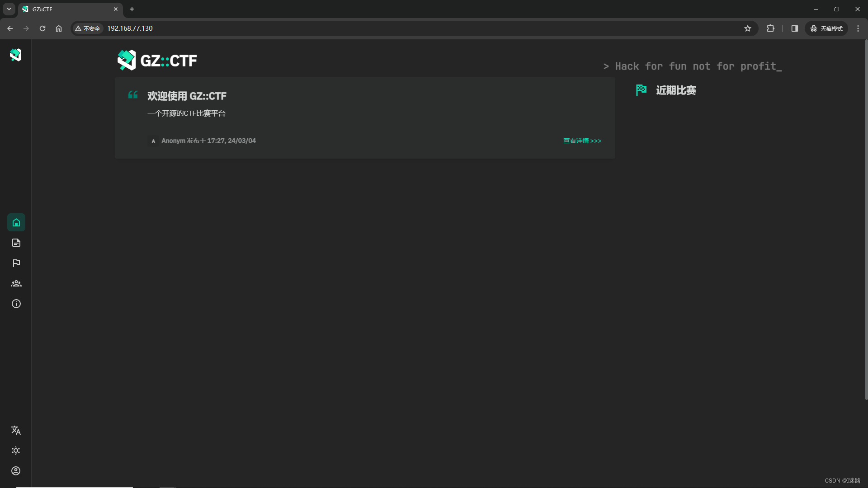Open the 欢迎使用 GZ::CTF post title
This screenshot has height=488, width=868.
tap(187, 96)
